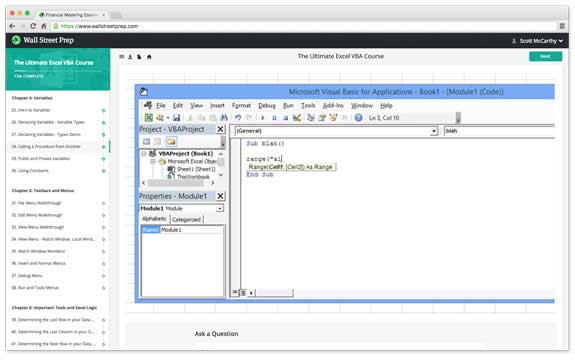Click the Save toolbar icon in VBA
This screenshot has width=575, height=362.
(176, 118)
